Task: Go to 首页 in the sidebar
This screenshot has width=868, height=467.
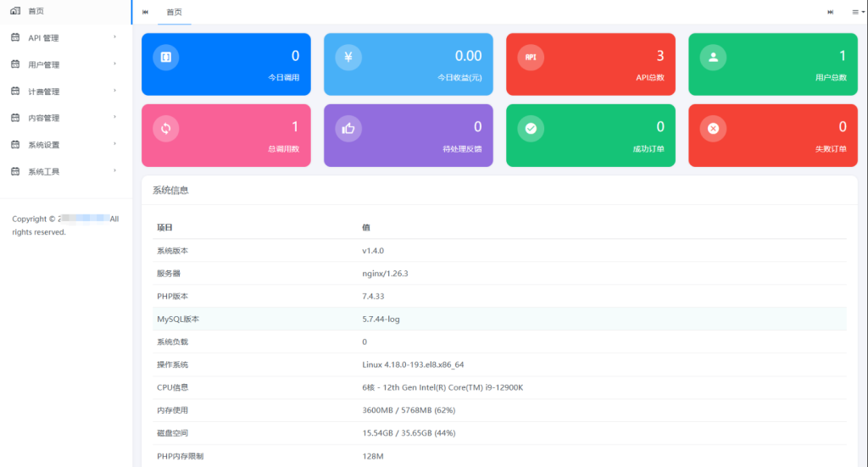Action: click(x=36, y=11)
